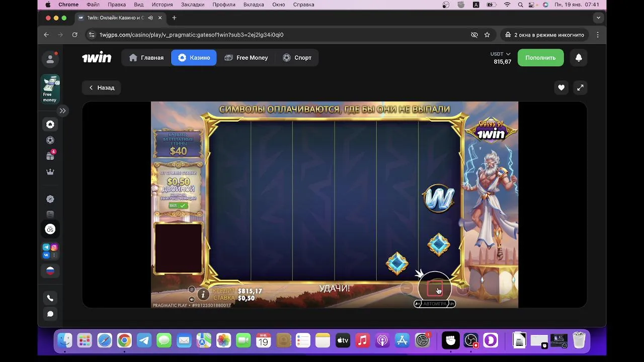
Task: Toggle the double chance ВКЛ switch
Action: [178, 206]
